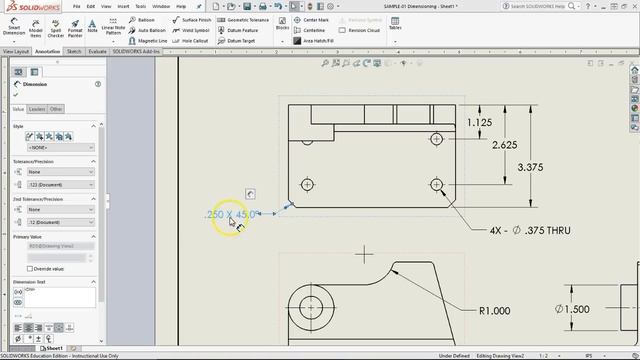Image resolution: width=640 pixels, height=360 pixels.
Task: Open Dimension panel help icon
Action: 98,84
